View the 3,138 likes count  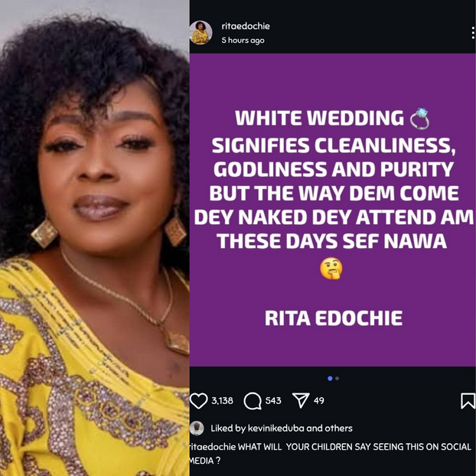point(223,400)
